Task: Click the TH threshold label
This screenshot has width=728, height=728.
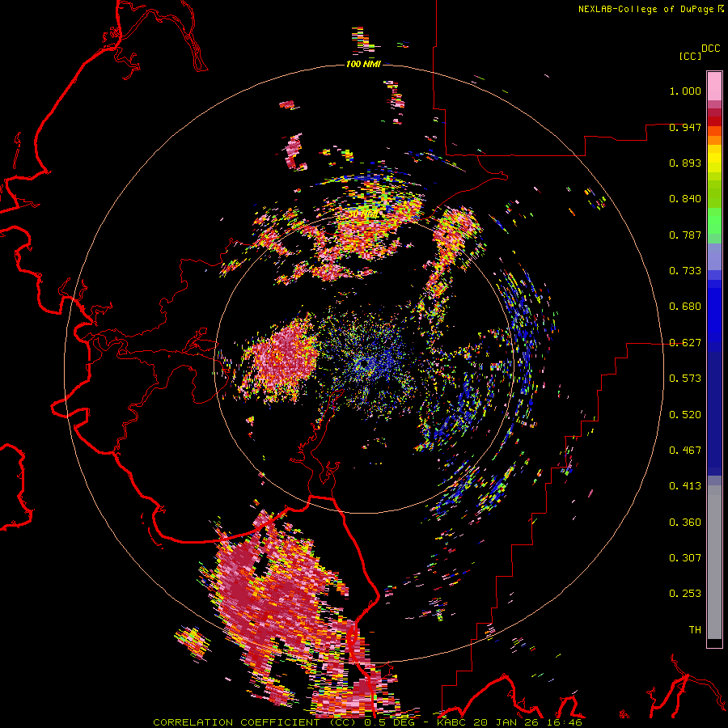Action: pos(695,630)
